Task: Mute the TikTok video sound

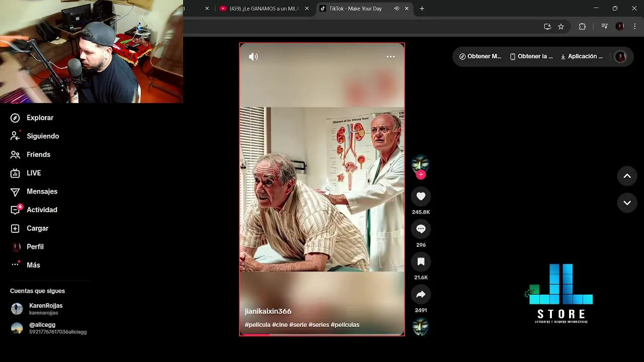Action: [x=253, y=57]
